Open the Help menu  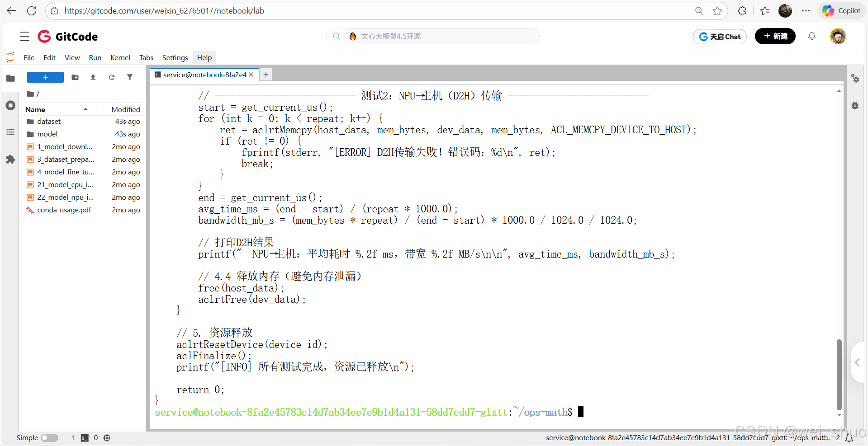click(204, 57)
